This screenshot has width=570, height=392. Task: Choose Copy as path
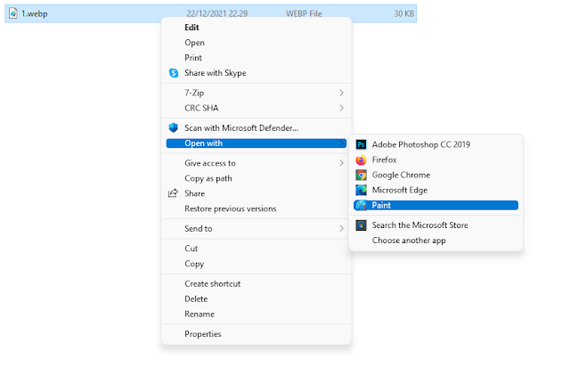(x=256, y=178)
